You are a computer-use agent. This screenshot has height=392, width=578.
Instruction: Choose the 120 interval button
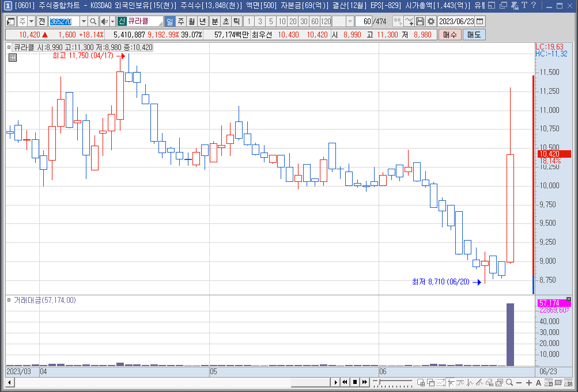pos(326,22)
